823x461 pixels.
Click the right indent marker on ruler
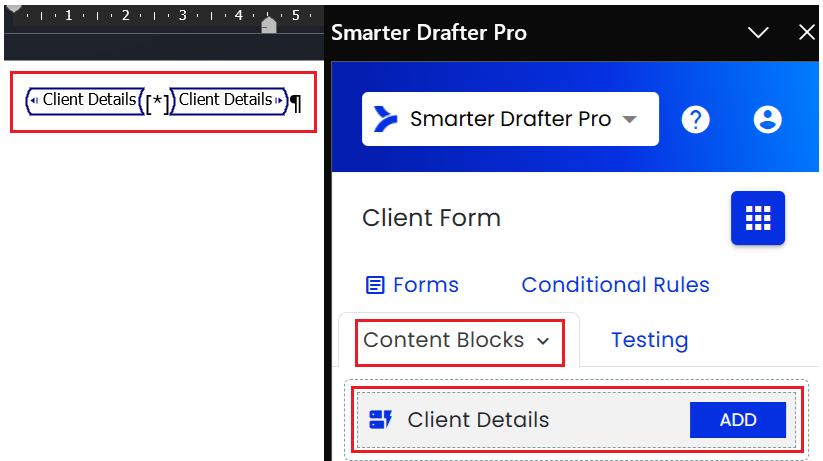click(x=269, y=25)
